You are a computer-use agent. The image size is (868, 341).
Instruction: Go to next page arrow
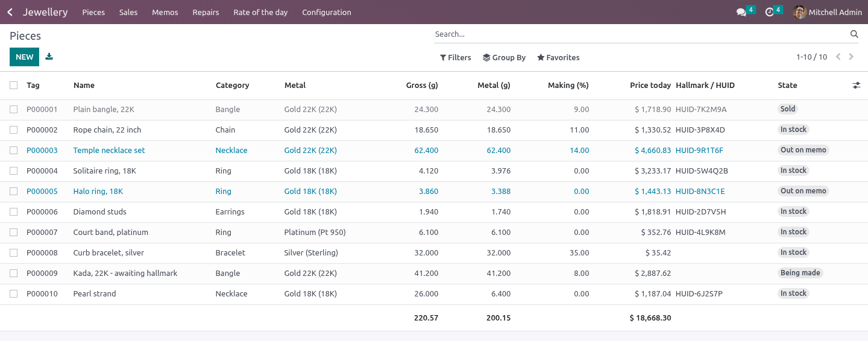[851, 57]
